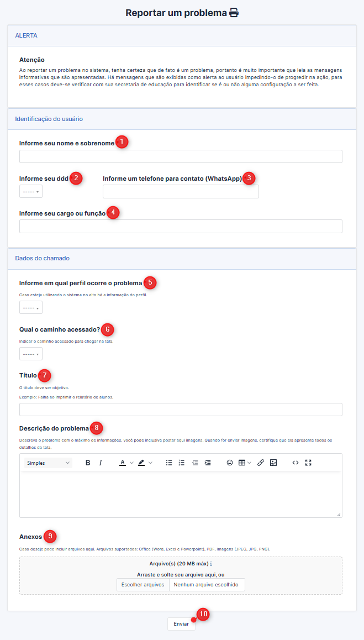Insert an image using the picture icon
This screenshot has width=364, height=640.
pos(274,463)
